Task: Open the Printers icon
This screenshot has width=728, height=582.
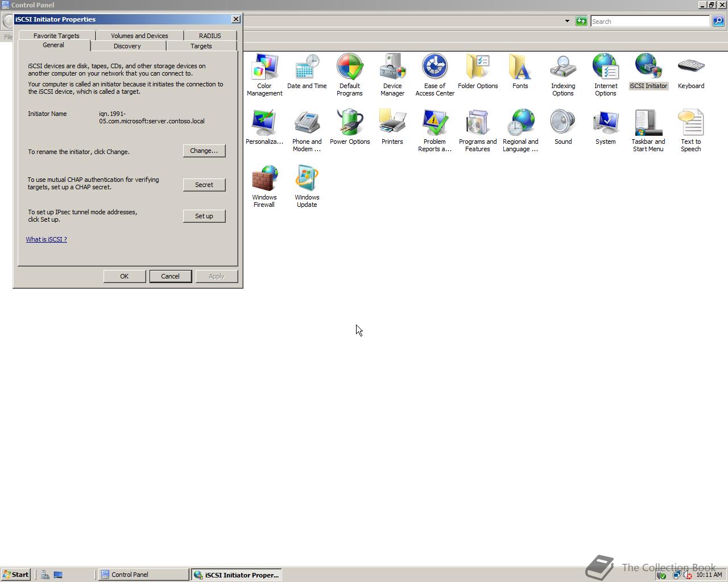Action: tap(392, 127)
